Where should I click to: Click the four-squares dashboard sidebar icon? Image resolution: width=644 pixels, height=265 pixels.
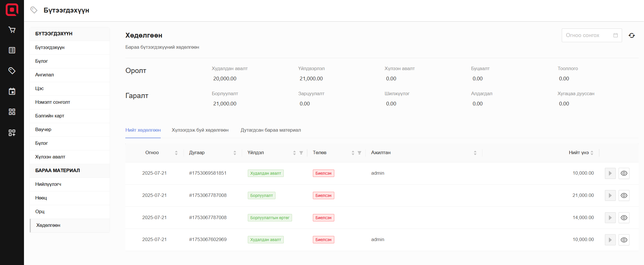pos(12,112)
